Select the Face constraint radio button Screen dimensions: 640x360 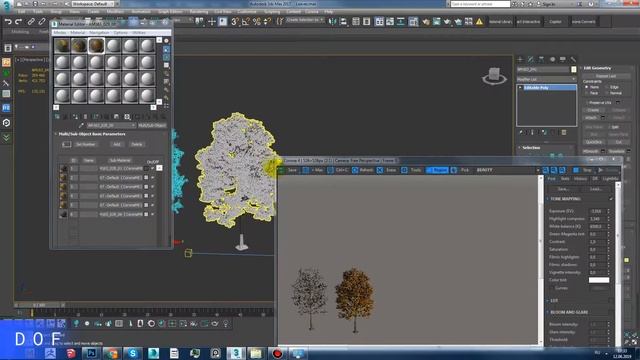click(587, 93)
